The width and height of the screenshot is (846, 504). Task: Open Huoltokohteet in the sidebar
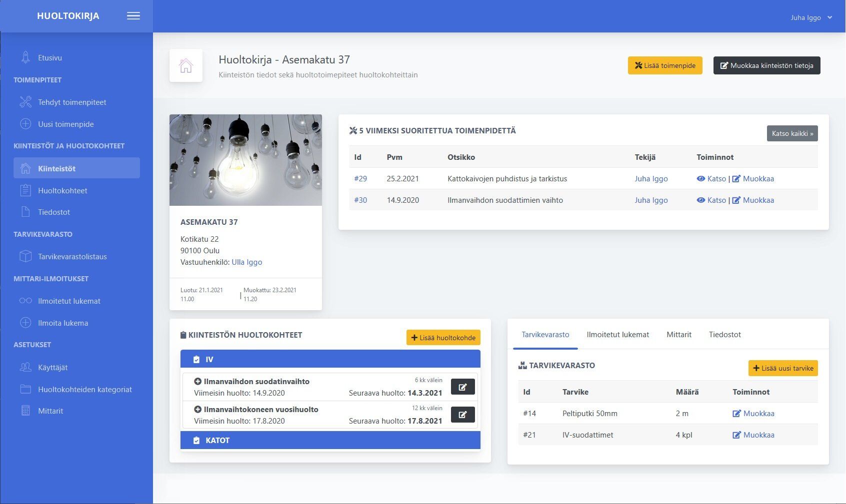point(62,191)
